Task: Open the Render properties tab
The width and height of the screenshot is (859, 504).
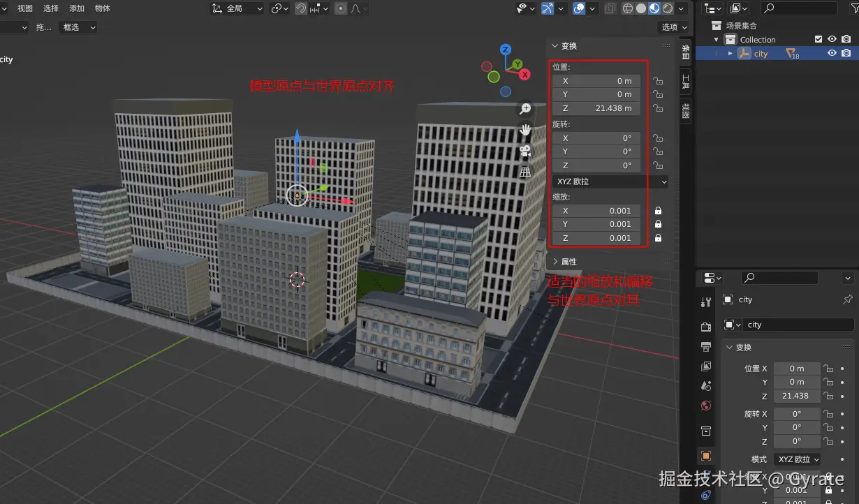Action: coord(705,327)
